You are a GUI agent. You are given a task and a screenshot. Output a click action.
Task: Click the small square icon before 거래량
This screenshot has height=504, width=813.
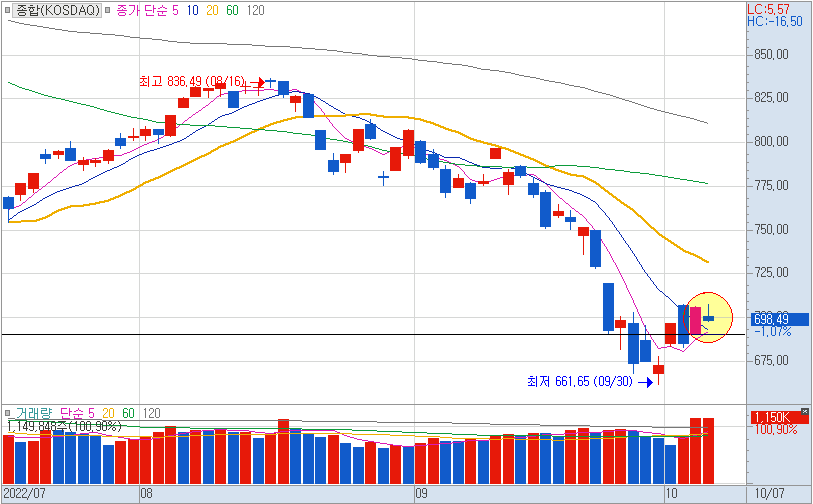coord(7,413)
